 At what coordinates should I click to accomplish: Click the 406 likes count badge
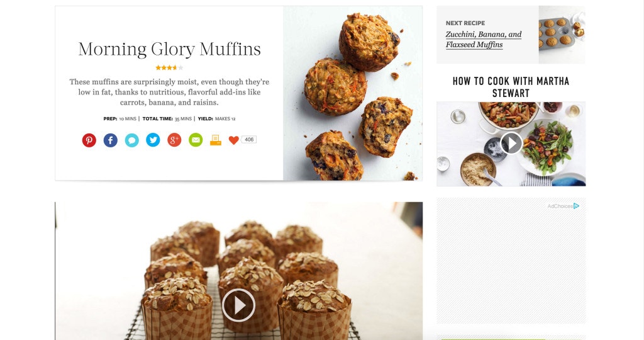click(249, 140)
